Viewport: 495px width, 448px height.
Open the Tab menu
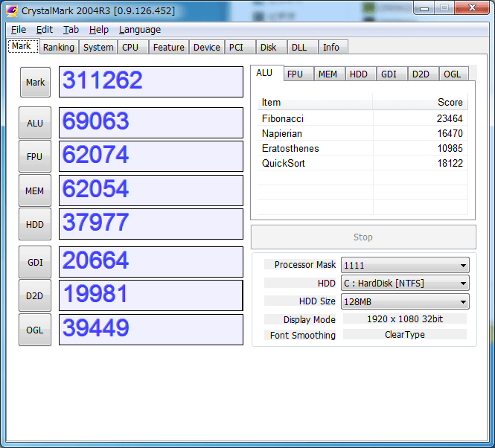71,30
